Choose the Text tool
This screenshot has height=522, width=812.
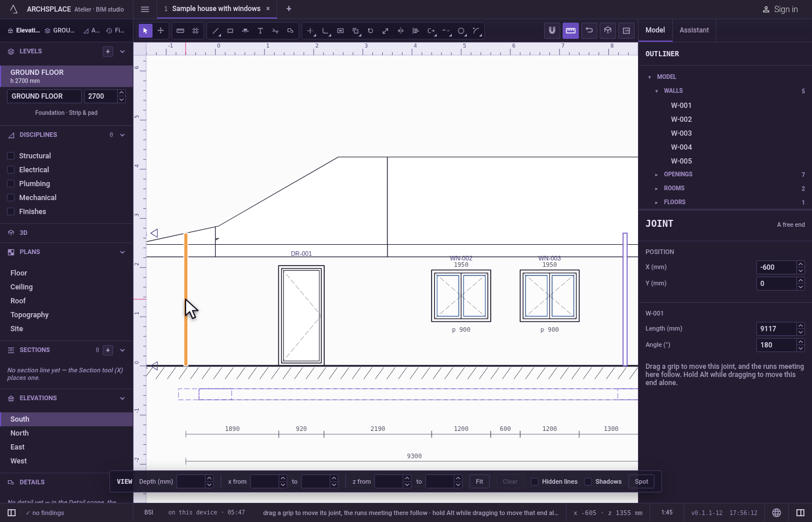click(x=260, y=31)
